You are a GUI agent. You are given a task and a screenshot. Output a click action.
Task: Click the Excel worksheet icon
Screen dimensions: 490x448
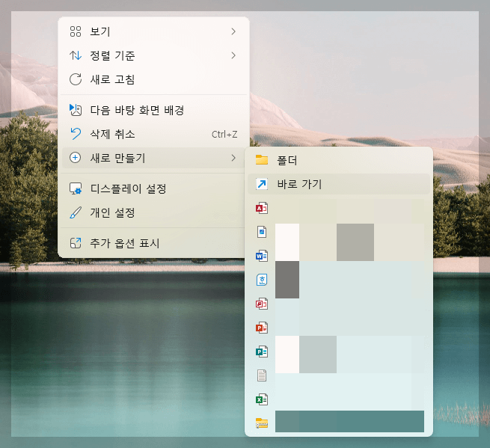click(262, 399)
